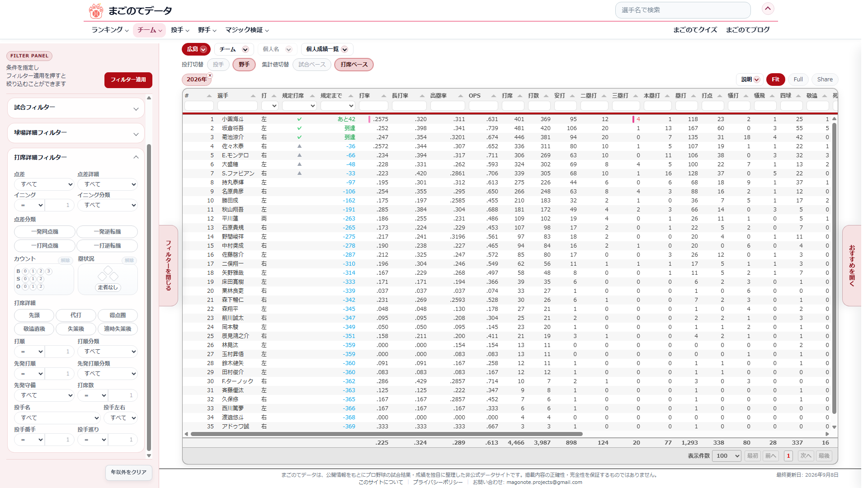
Task: Choose strike count 2 circle
Action: [x=41, y=279]
